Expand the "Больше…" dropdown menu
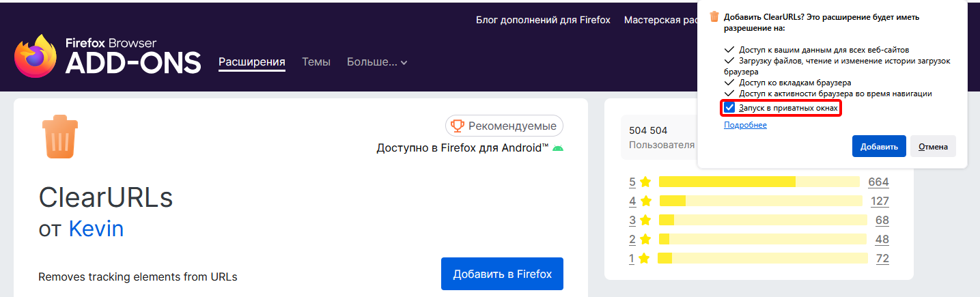This screenshot has height=297, width=980. [377, 62]
